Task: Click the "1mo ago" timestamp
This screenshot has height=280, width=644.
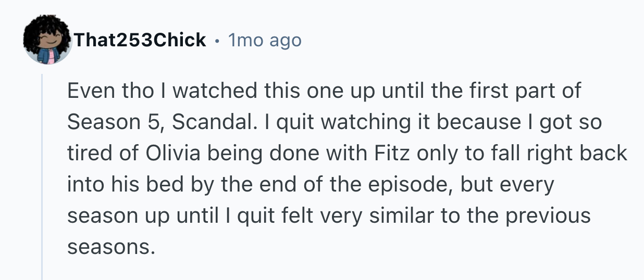Action: click(265, 40)
